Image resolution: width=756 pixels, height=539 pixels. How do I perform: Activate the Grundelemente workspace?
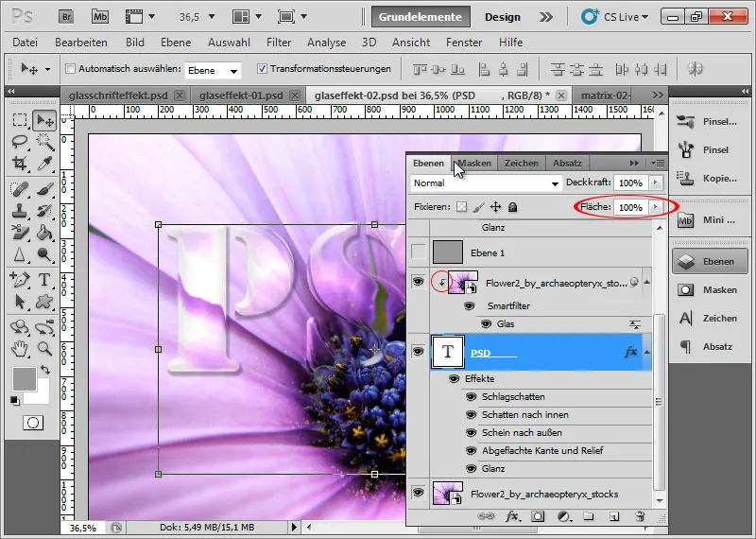pyautogui.click(x=420, y=17)
